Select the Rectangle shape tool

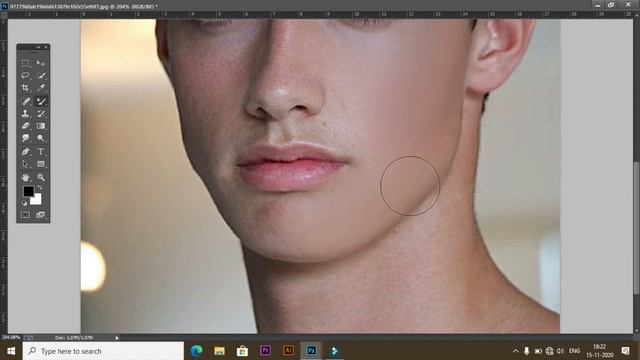(41, 164)
